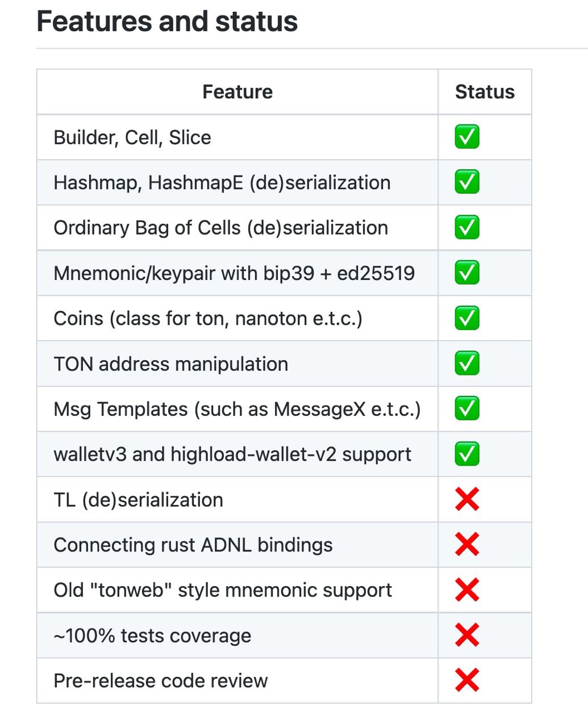Click the Status column header

485,92
